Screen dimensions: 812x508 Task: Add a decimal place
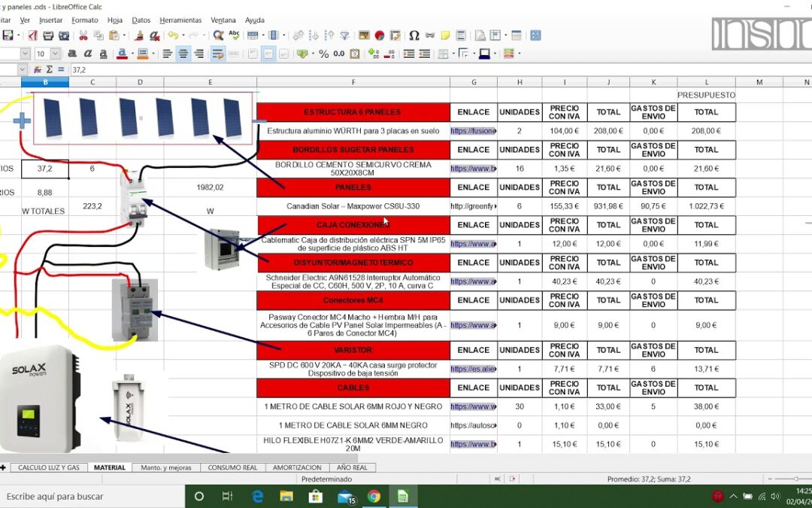pos(374,53)
